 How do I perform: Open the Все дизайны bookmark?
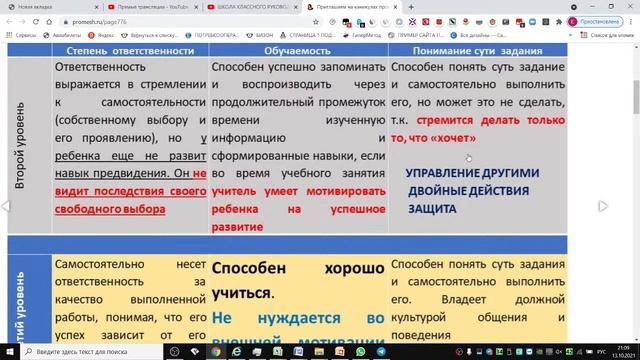click(x=478, y=36)
